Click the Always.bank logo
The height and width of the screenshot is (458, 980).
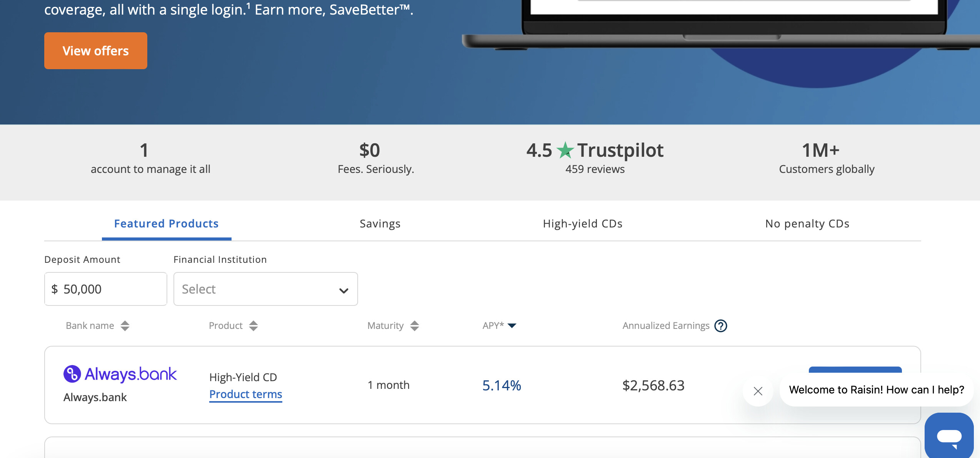tap(120, 374)
